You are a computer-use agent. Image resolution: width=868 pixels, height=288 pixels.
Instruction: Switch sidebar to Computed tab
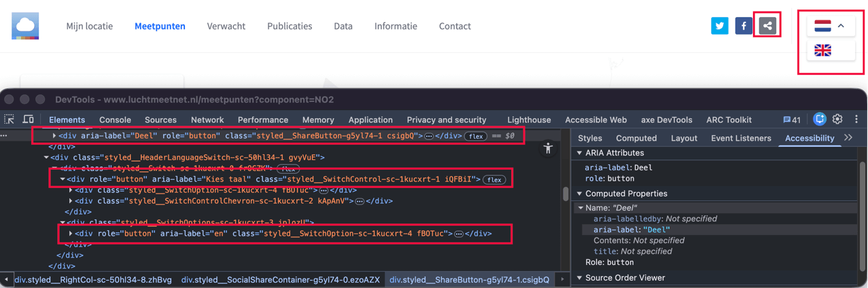636,138
